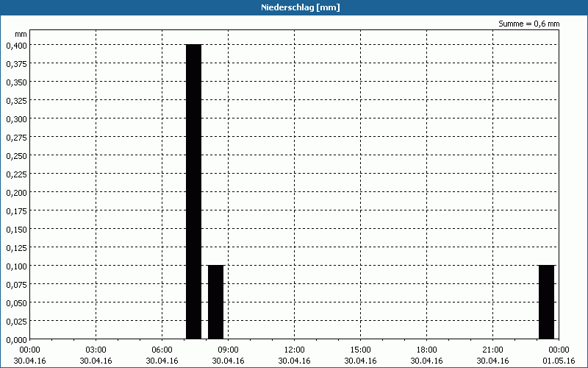Viewport: 588px width, 368px height.
Task: Click the 00:00 label above 01.05.16
Action: point(559,350)
